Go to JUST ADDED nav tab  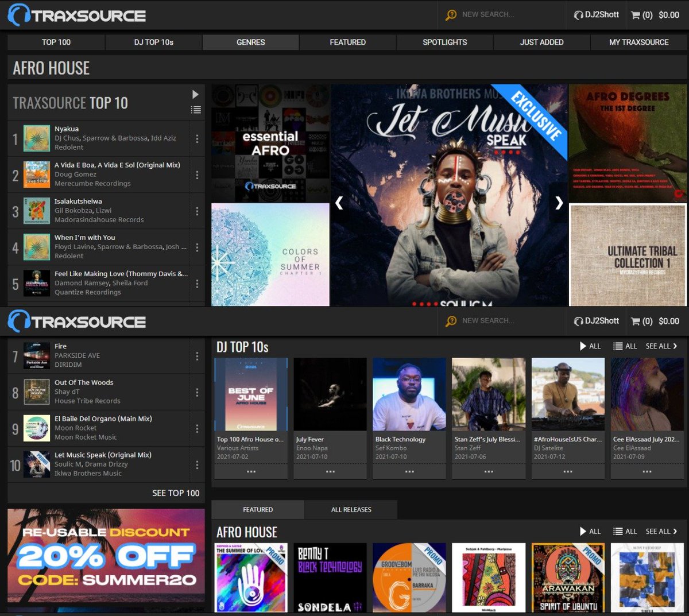pyautogui.click(x=542, y=42)
